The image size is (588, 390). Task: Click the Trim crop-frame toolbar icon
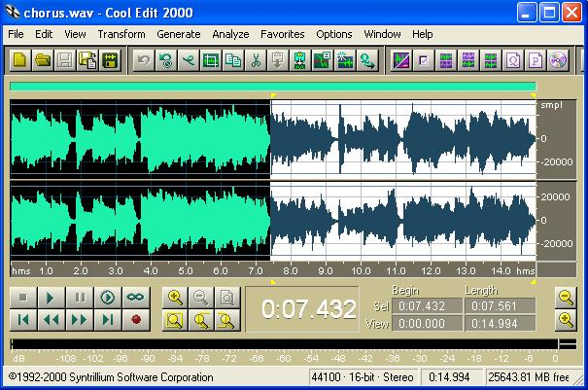(211, 60)
